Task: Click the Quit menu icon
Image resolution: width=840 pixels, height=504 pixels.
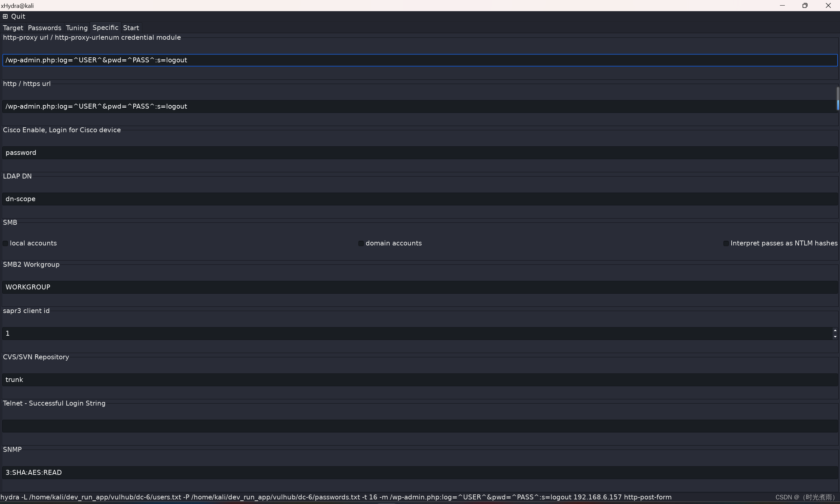Action: tap(5, 16)
